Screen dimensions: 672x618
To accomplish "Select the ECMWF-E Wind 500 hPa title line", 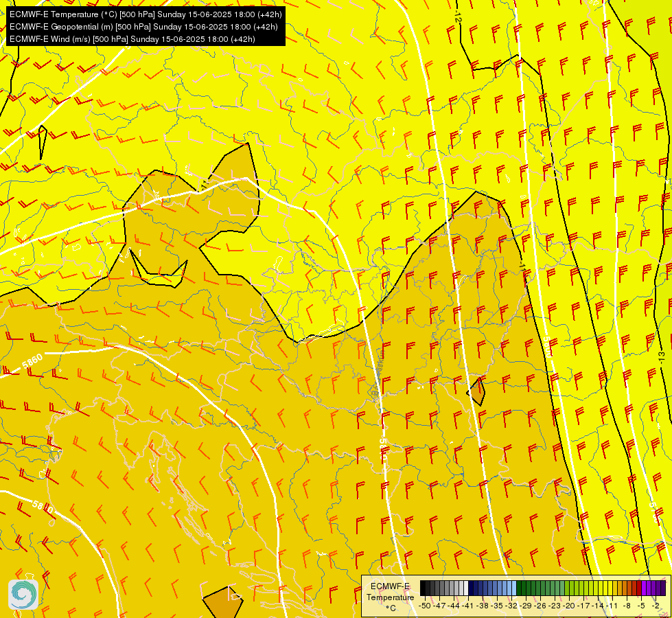I will [x=132, y=39].
